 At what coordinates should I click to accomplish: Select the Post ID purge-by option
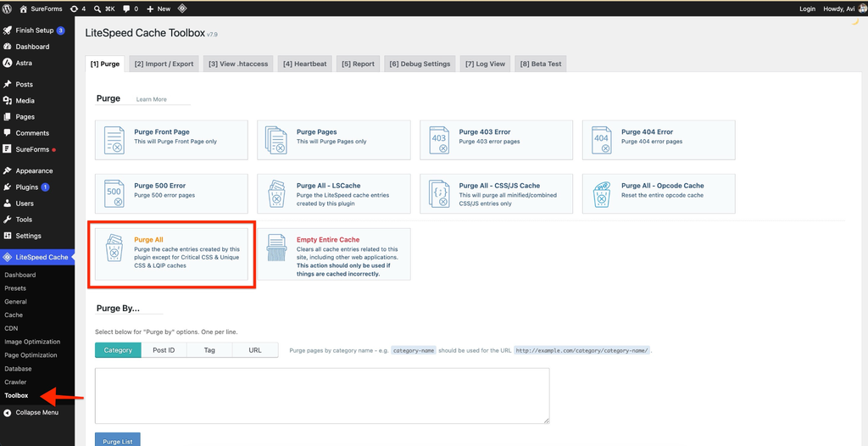click(x=164, y=350)
